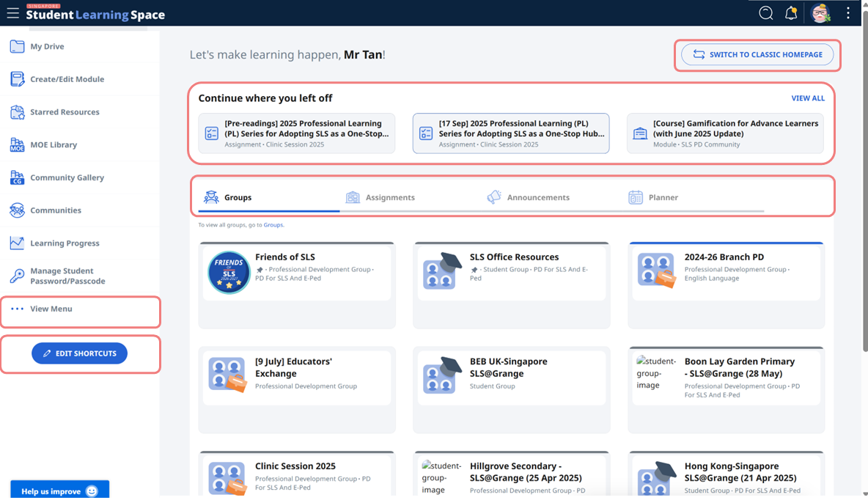Open the notifications bell

point(791,13)
